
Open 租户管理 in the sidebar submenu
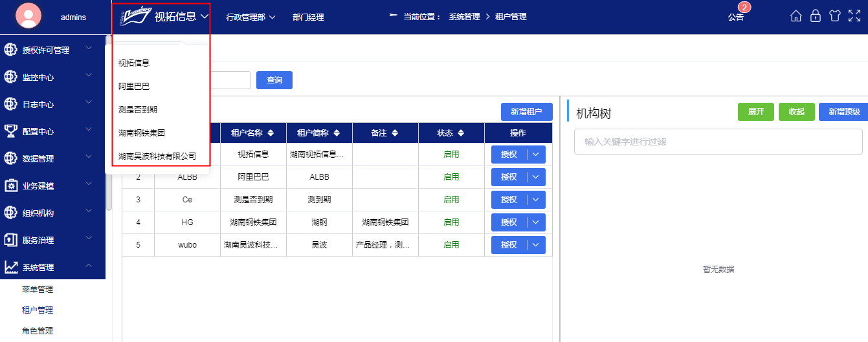(38, 310)
